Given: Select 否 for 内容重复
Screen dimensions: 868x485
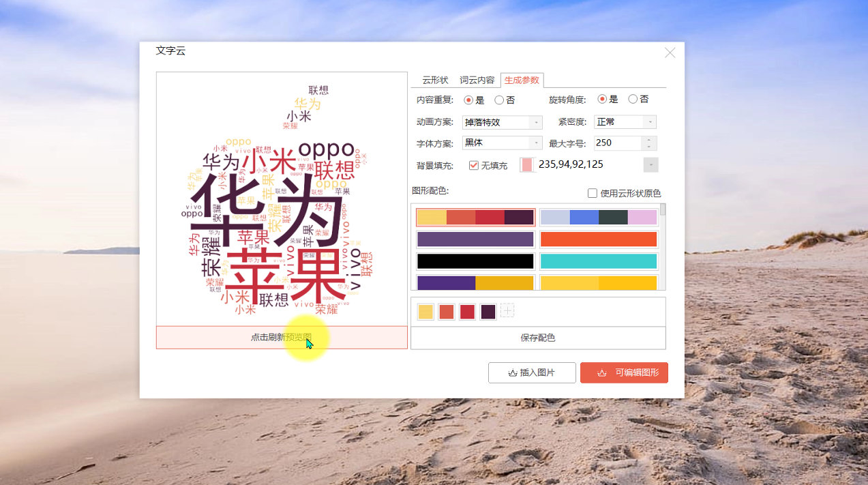Looking at the screenshot, I should click(499, 100).
